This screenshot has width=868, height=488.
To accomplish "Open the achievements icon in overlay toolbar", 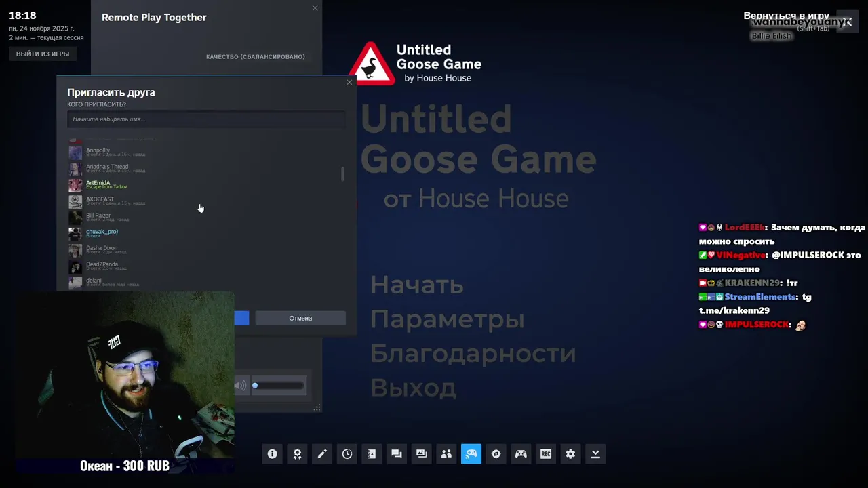I will pyautogui.click(x=297, y=454).
